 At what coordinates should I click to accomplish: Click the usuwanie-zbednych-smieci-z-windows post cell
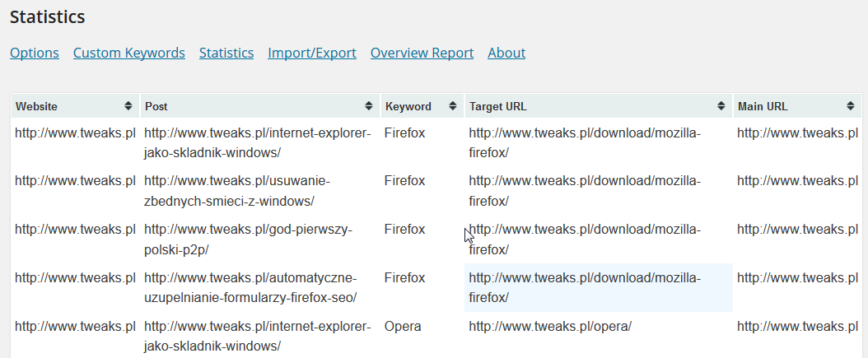click(260, 191)
